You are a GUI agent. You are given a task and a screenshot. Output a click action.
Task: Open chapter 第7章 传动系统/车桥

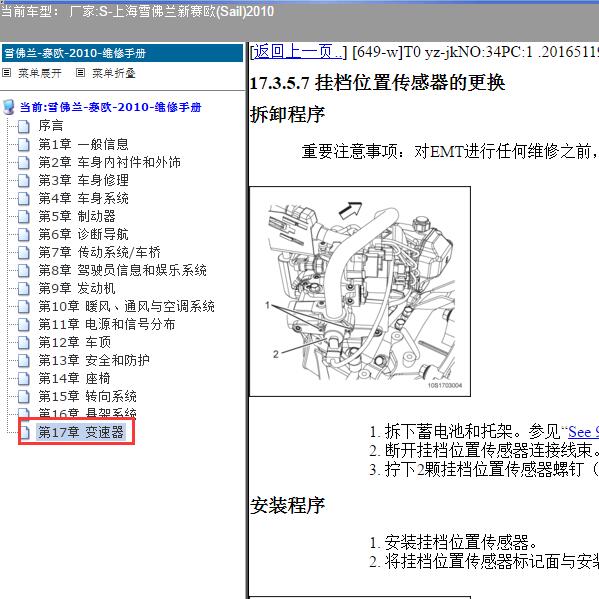point(99,252)
